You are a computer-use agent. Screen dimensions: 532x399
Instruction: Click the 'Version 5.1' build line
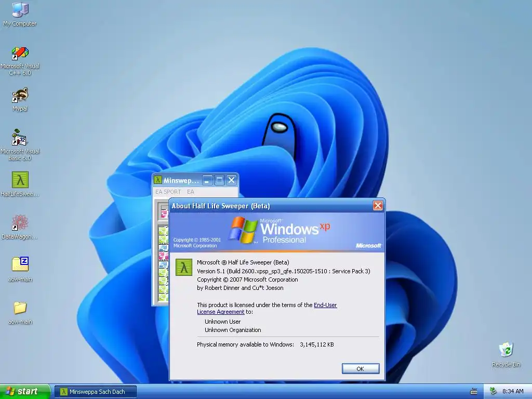pos(284,271)
